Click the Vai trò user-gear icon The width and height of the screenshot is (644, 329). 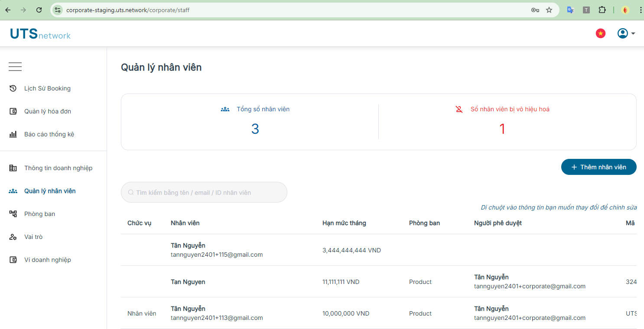pyautogui.click(x=13, y=237)
